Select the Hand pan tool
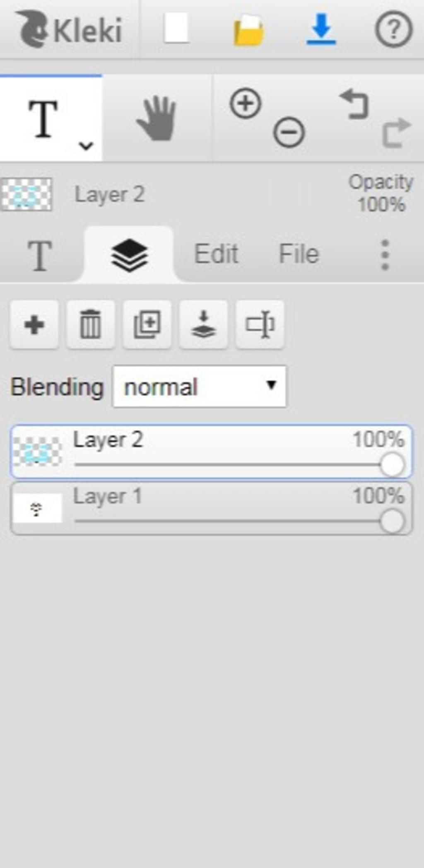The height and width of the screenshot is (868, 424). point(157,118)
